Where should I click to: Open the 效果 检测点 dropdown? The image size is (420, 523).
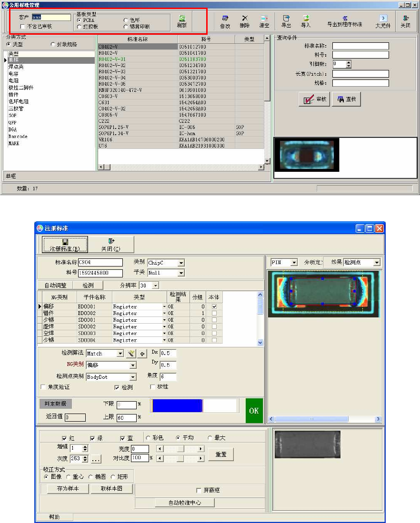377,262
